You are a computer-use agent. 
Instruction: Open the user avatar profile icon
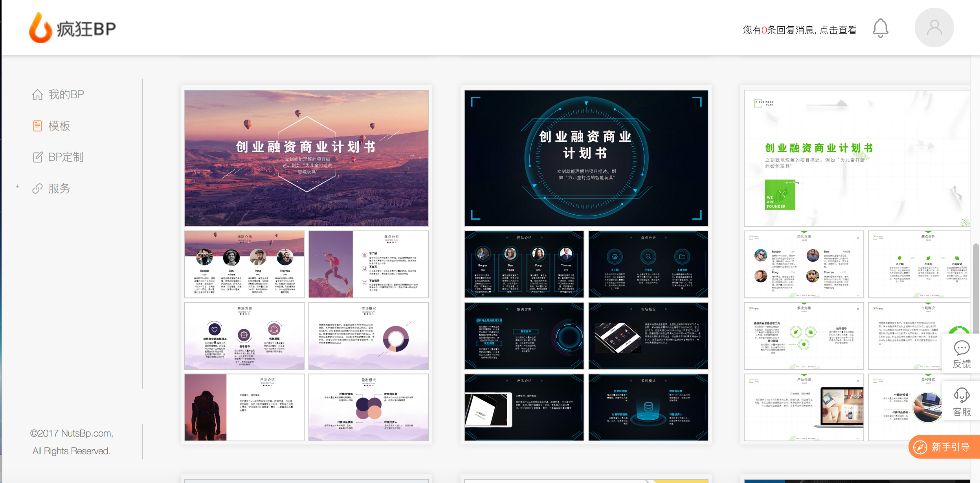(x=934, y=28)
